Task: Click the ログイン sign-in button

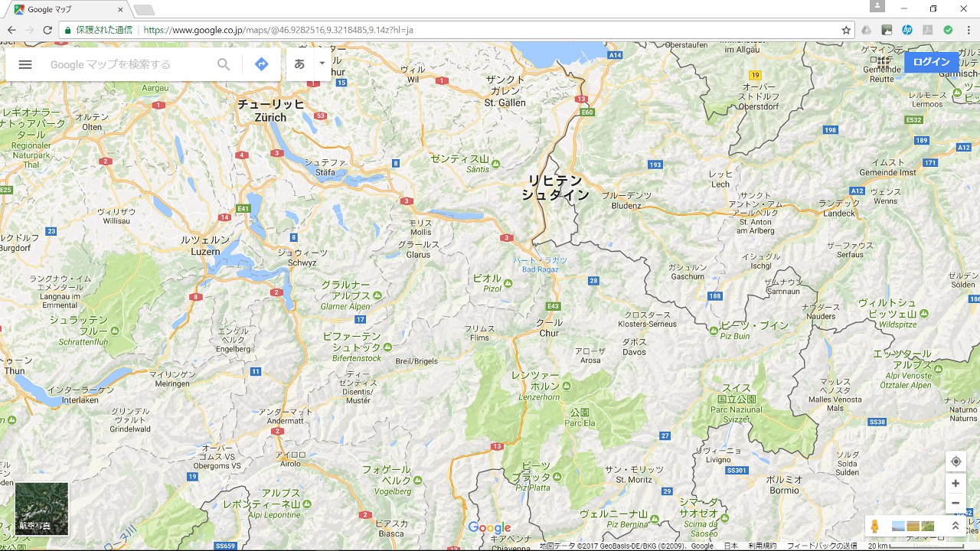Action: (x=931, y=62)
